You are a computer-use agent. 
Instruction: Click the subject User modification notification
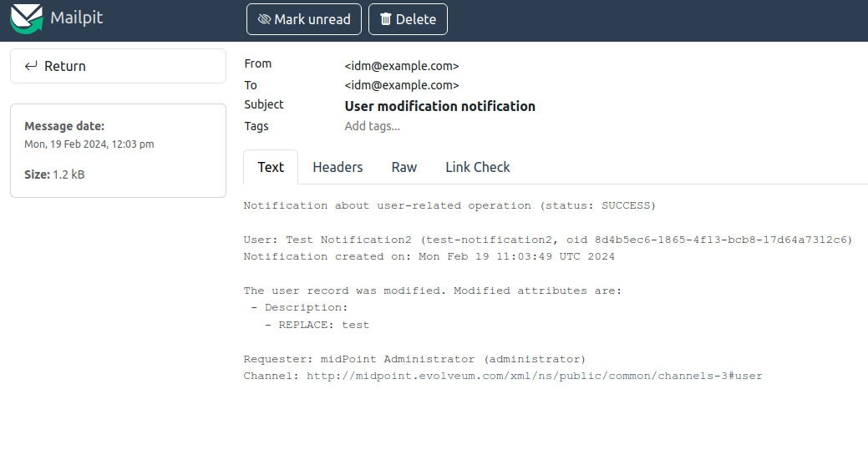pyautogui.click(x=439, y=106)
